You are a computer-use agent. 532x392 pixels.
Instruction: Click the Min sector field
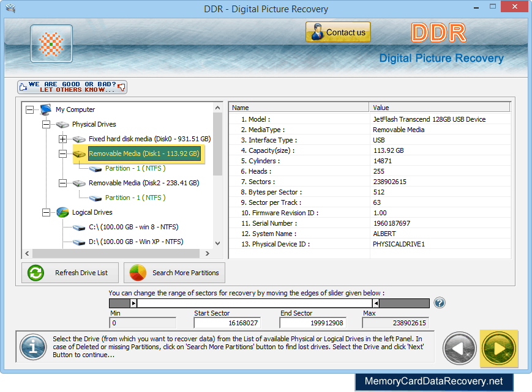pyautogui.click(x=143, y=323)
